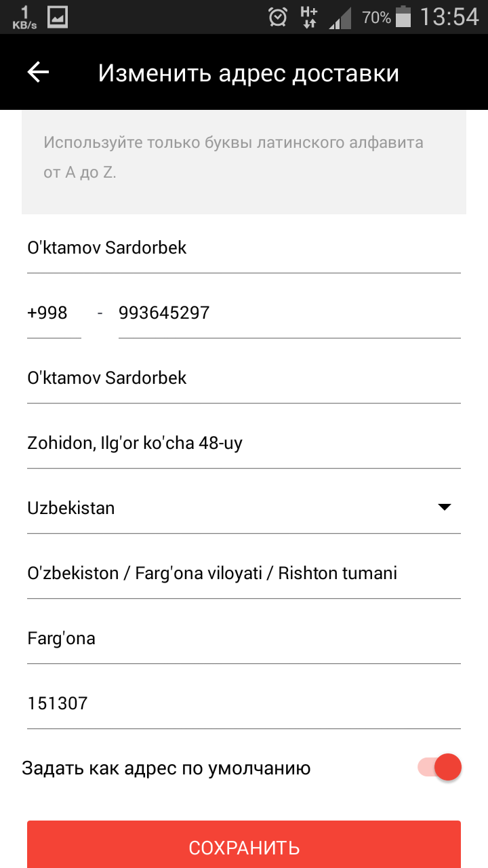Edit the city field Farg'ona

pos(244,638)
